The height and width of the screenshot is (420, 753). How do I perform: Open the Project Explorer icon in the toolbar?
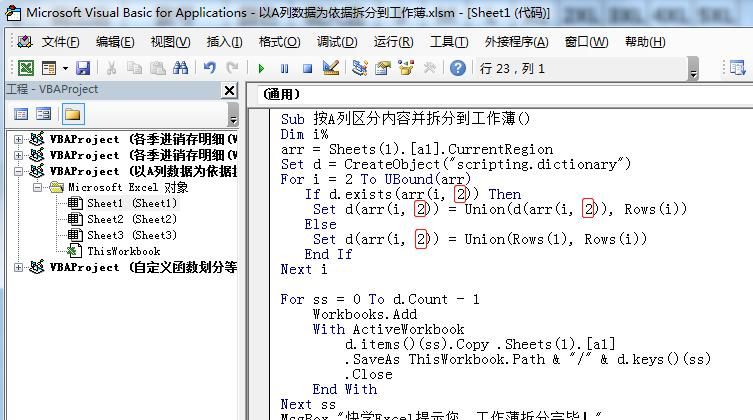(359, 68)
